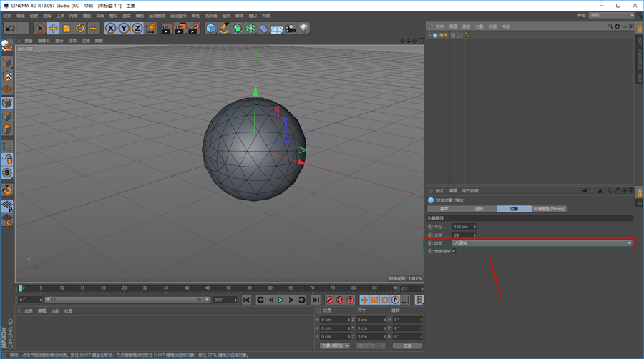Click the green Array modeling icon
The width and height of the screenshot is (644, 359).
point(250,29)
